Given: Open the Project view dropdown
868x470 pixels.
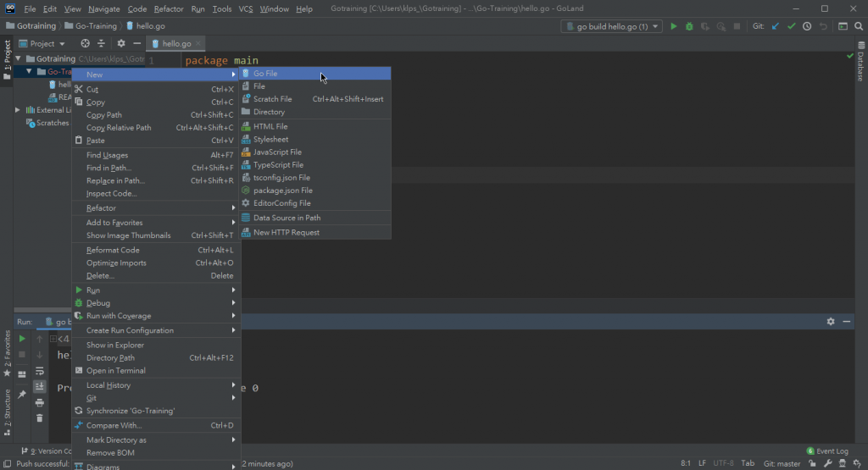Looking at the screenshot, I should [x=42, y=44].
